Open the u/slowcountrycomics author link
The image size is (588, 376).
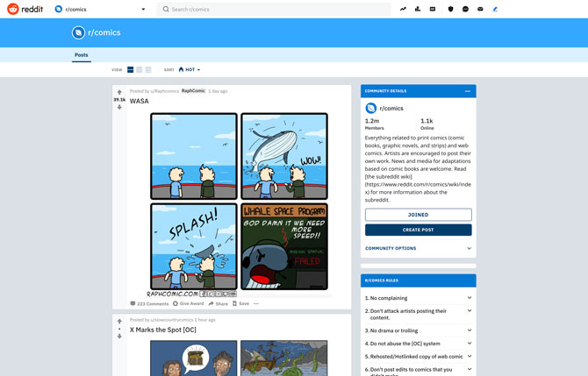click(x=172, y=320)
